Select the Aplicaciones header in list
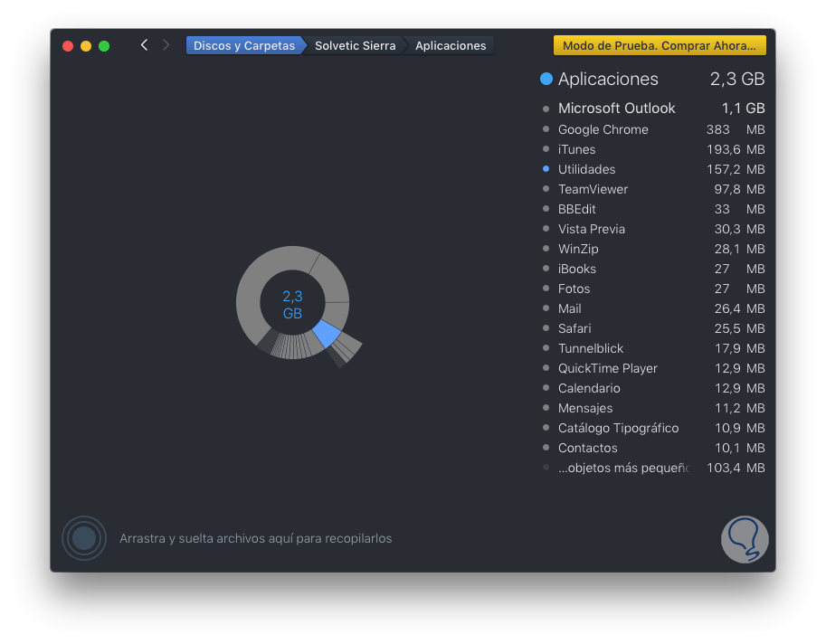 click(652, 79)
